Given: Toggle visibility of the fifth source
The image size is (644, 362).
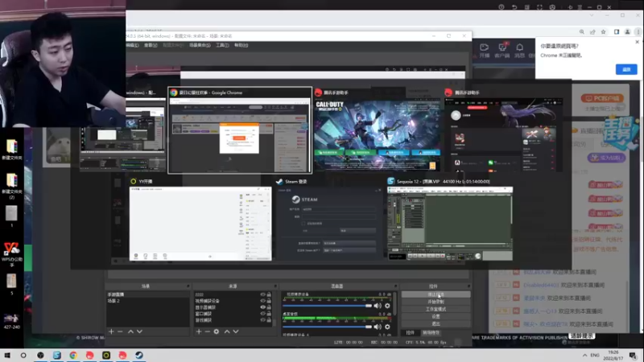Looking at the screenshot, I should 263,319.
